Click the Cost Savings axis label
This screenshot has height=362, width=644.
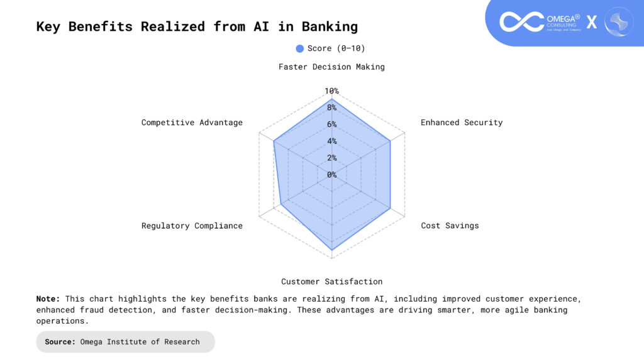click(x=450, y=226)
